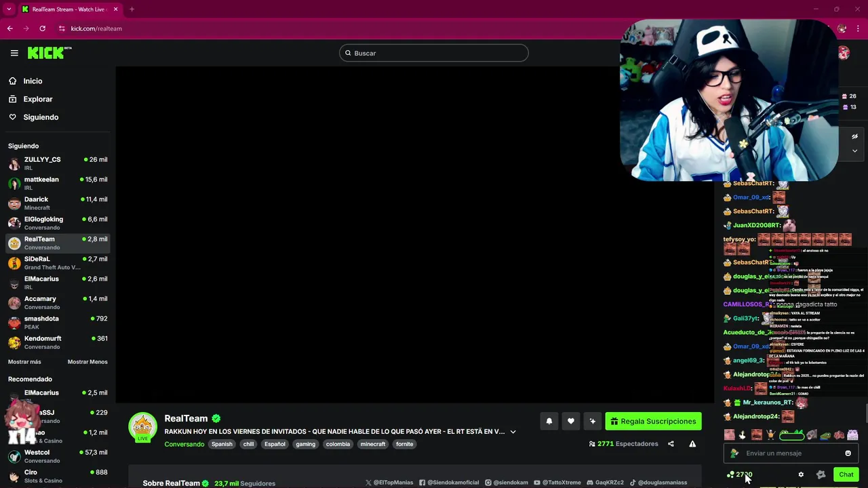The width and height of the screenshot is (868, 488).
Task: Go back in browser
Action: tap(9, 28)
